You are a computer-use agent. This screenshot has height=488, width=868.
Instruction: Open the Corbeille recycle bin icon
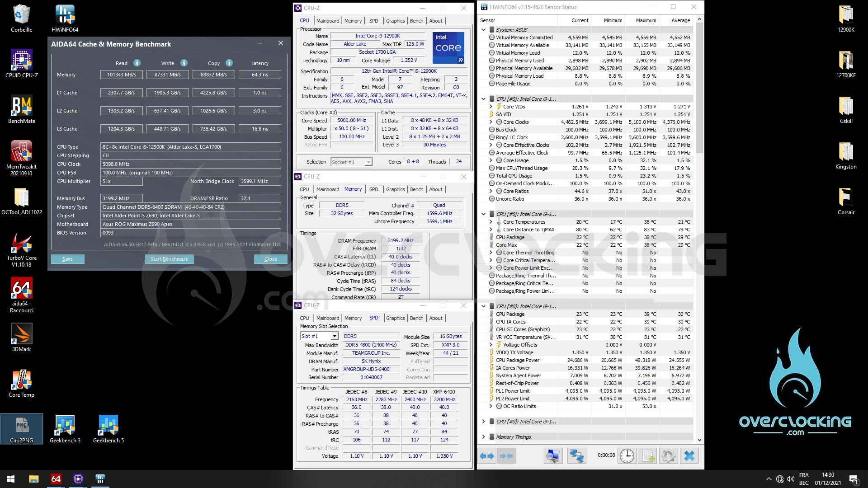[x=21, y=19]
